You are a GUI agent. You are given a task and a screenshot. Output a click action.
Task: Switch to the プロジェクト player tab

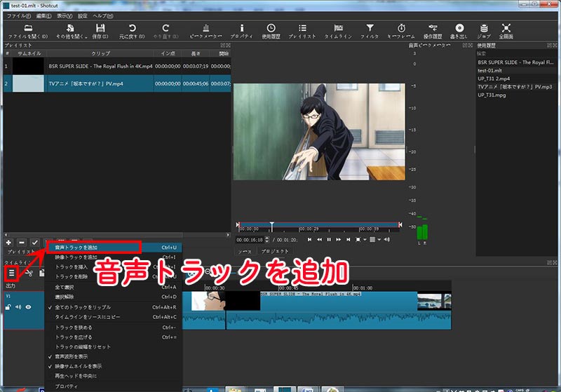coord(275,252)
